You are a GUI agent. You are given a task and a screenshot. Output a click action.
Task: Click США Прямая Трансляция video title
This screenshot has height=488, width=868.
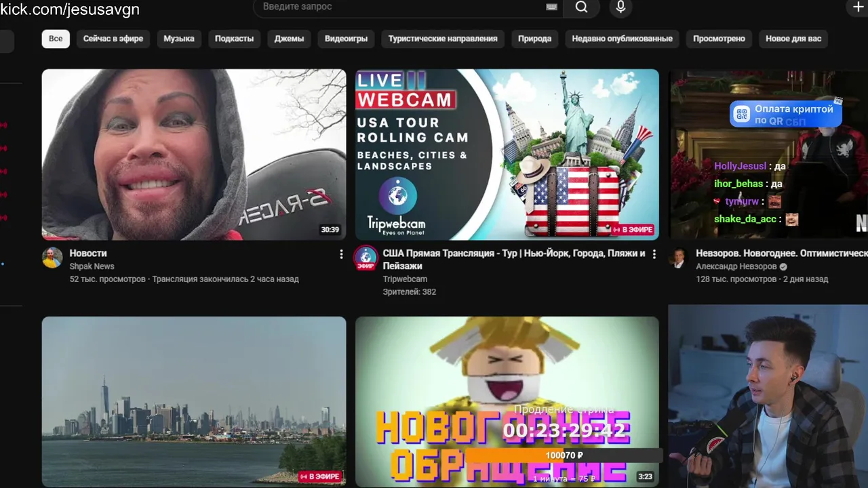[514, 260]
